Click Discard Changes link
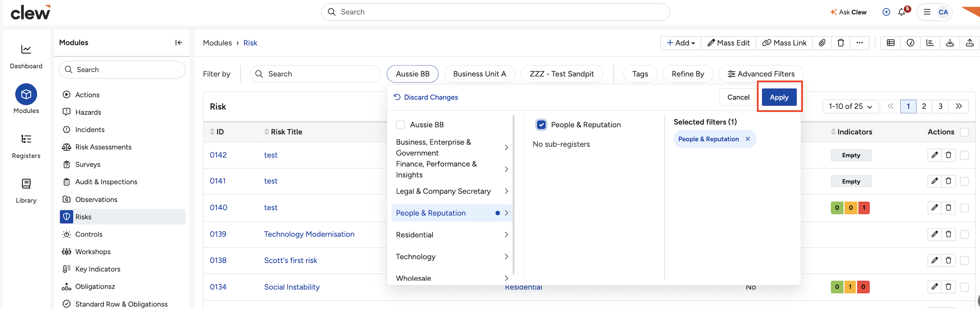 tap(426, 97)
